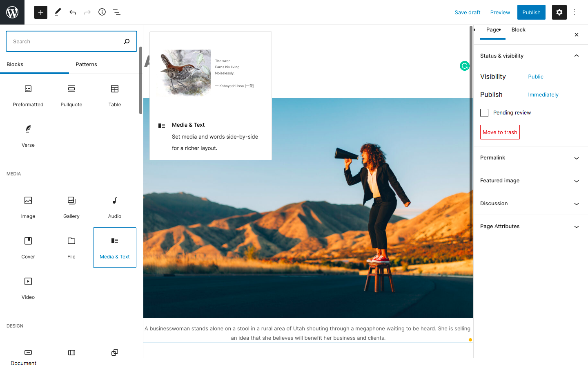Insert a Video block
Screen dimensions: 588x368
click(x=28, y=288)
